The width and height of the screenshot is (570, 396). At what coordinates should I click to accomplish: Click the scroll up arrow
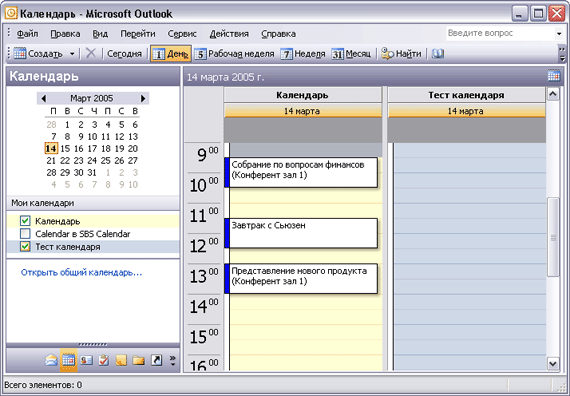[x=553, y=94]
